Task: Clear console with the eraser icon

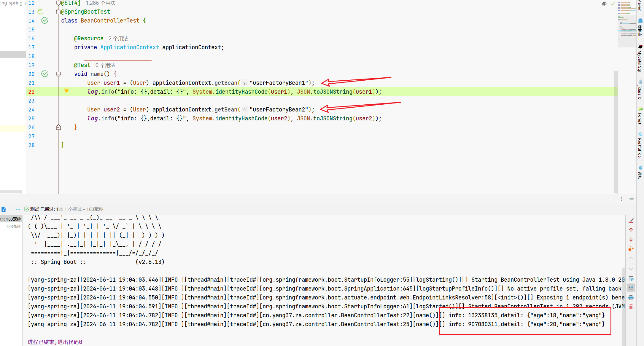Action: [x=631, y=221]
